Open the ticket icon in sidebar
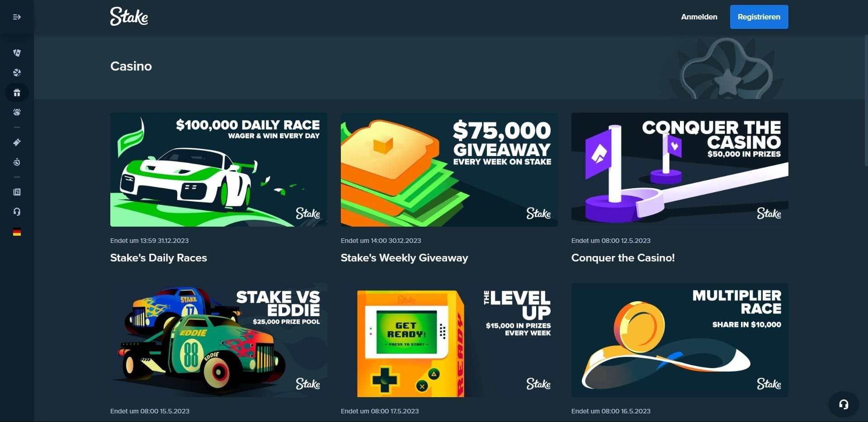 point(17,142)
